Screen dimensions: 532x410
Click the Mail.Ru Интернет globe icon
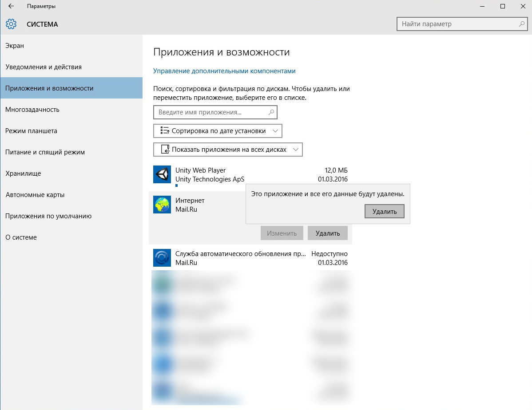click(162, 205)
